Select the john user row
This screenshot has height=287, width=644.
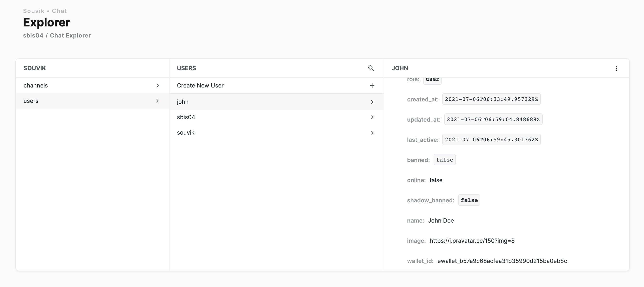tap(277, 102)
